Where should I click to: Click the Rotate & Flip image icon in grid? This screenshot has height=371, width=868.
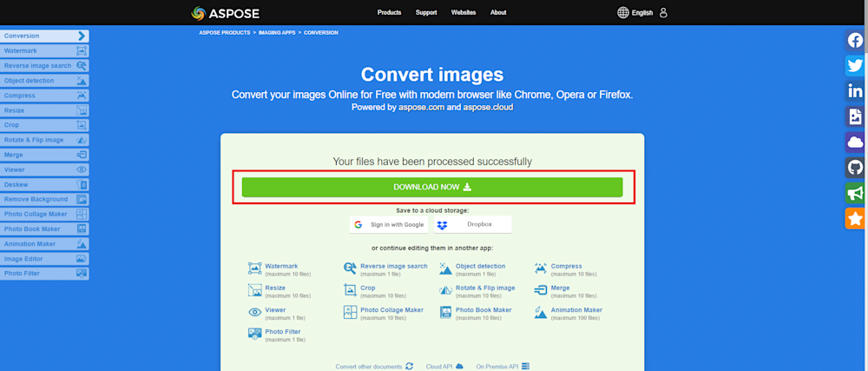[445, 290]
